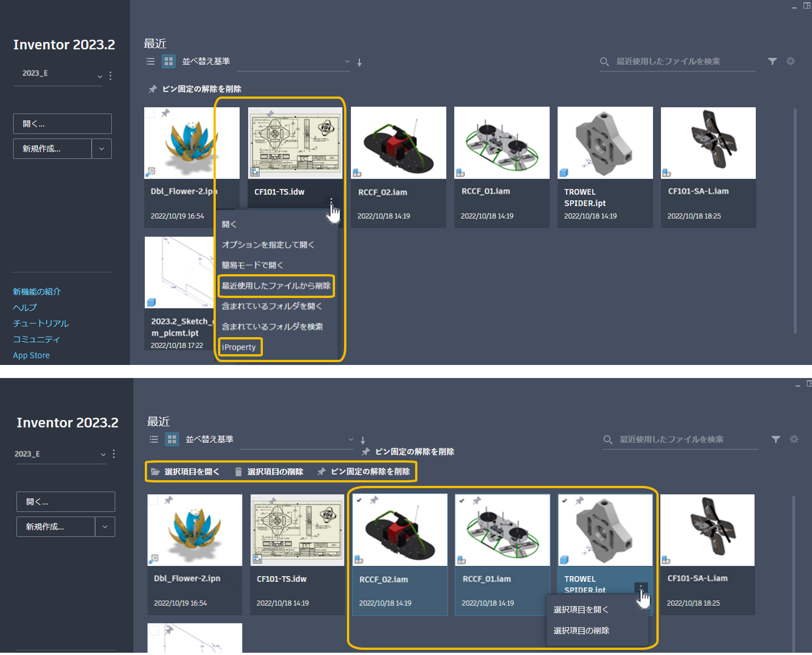
Task: Click 新規作成... button in upper window
Action: point(52,149)
